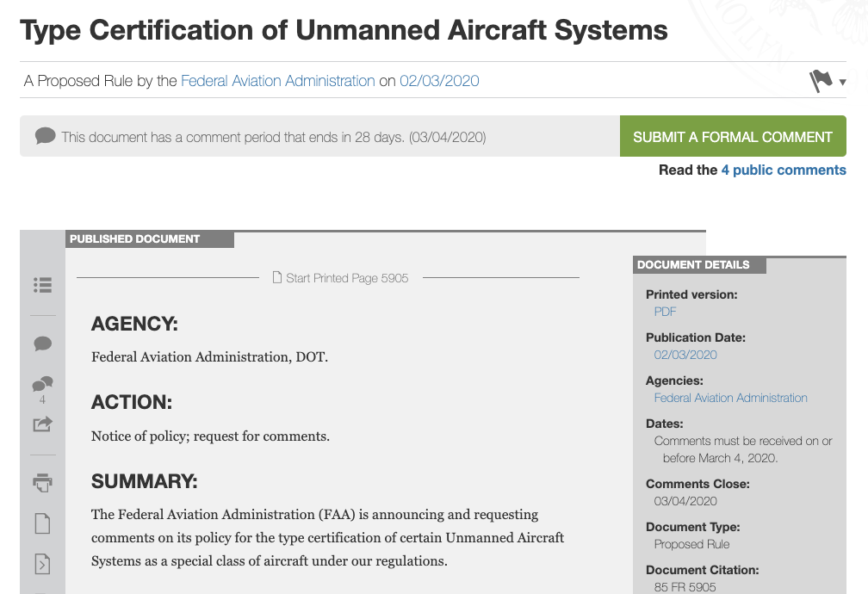Viewport: 868px width, 594px height.
Task: Open Federal Aviation Administration under Agencies in Document Details
Action: (x=730, y=398)
